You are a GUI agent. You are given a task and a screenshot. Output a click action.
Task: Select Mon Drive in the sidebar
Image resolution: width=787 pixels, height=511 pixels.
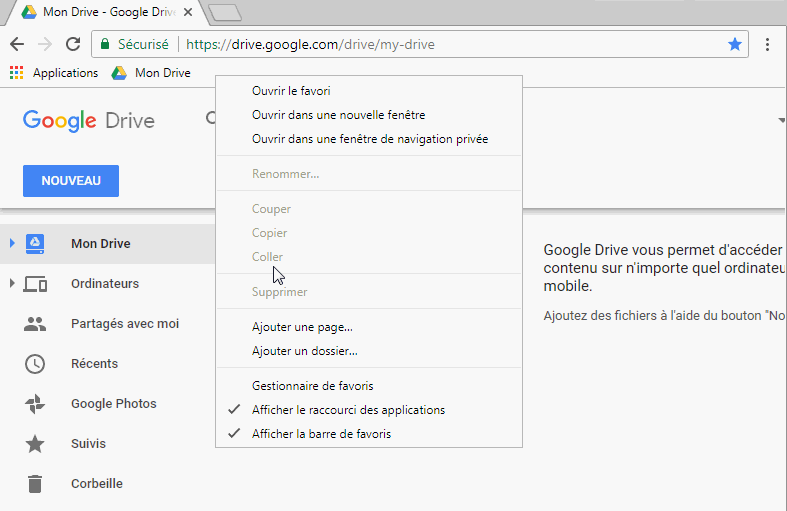[x=101, y=243]
